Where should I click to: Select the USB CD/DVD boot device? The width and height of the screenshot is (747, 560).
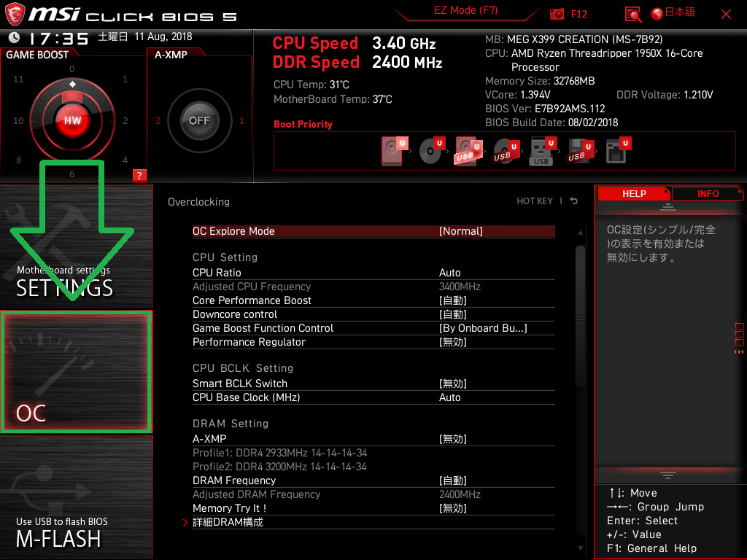click(x=506, y=151)
